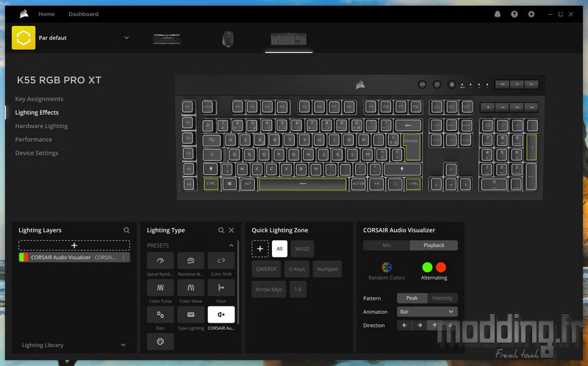Edit the green alternating color swatch
Image resolution: width=588 pixels, height=366 pixels.
click(x=427, y=267)
